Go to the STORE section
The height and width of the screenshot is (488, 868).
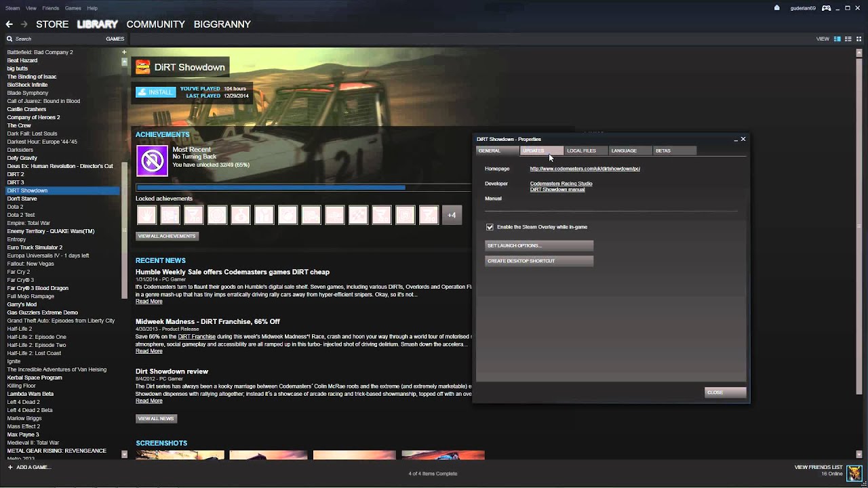pyautogui.click(x=52, y=24)
